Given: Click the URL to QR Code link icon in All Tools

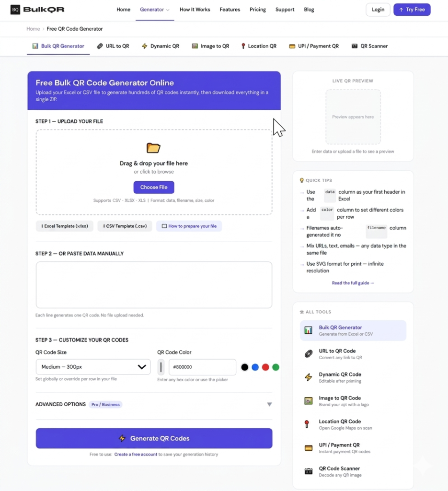Looking at the screenshot, I should 309,354.
